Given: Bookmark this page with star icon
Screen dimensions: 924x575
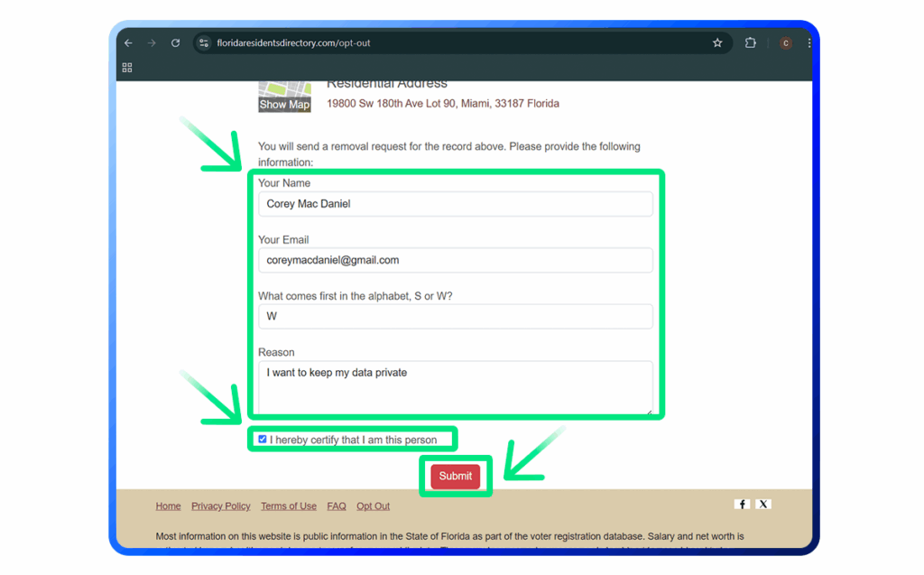Looking at the screenshot, I should point(717,43).
